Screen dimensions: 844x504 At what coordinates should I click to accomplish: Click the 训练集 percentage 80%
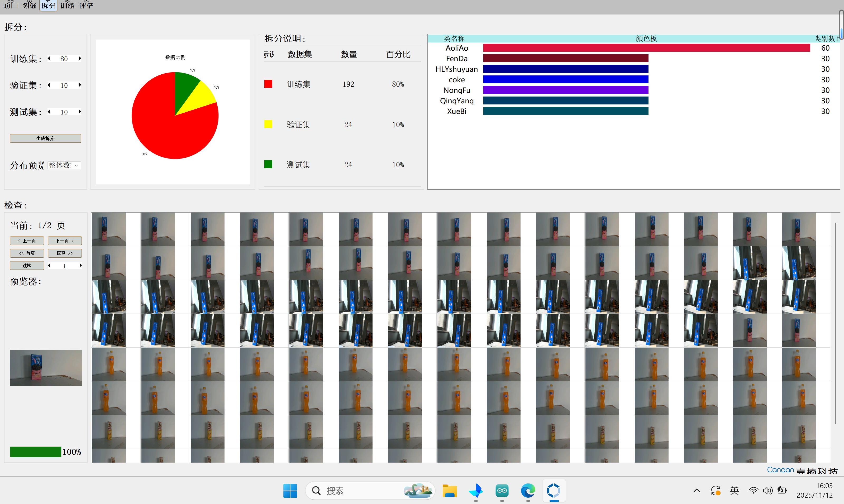coord(398,84)
